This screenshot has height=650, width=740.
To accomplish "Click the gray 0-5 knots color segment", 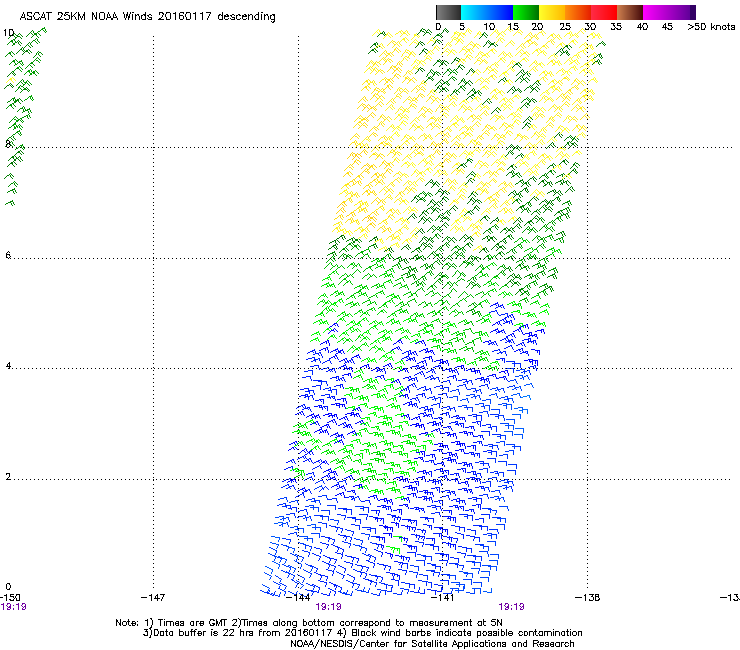I will [448, 12].
